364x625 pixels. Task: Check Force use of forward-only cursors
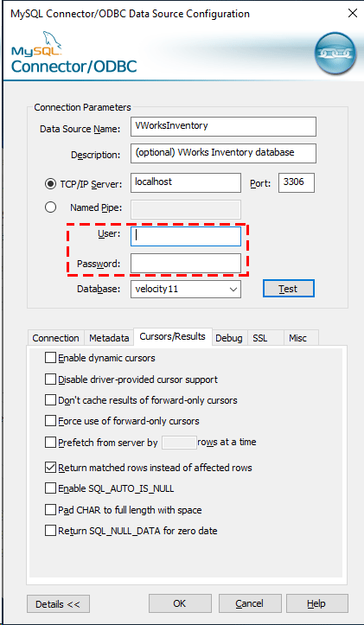click(x=50, y=420)
